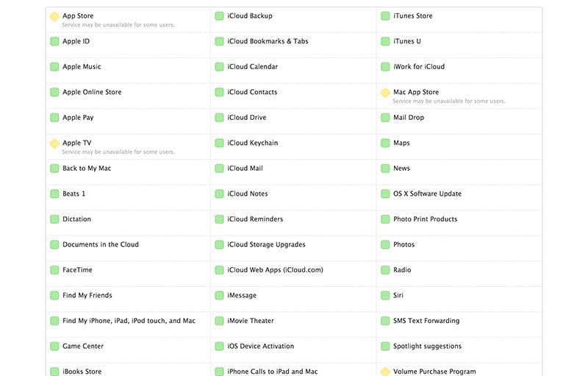Click the green square beside iCloud Drive
The height and width of the screenshot is (376, 588).
point(219,118)
